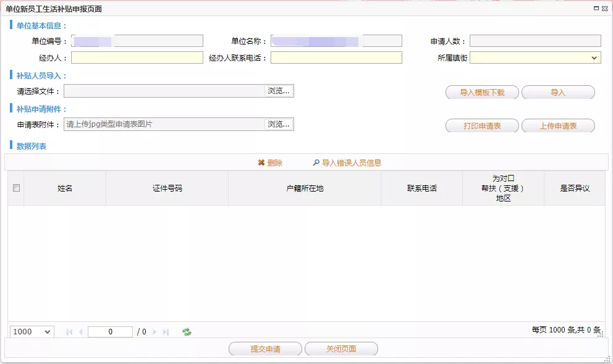The width and height of the screenshot is (613, 364).
Task: Click the green refresh icon in pagination bar
Action: tap(187, 332)
